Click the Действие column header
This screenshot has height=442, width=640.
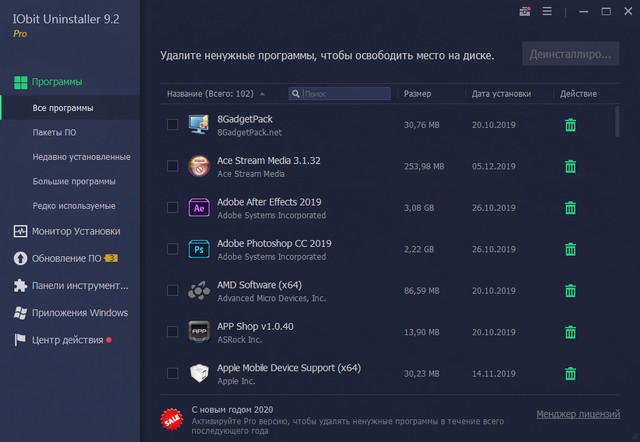(578, 94)
